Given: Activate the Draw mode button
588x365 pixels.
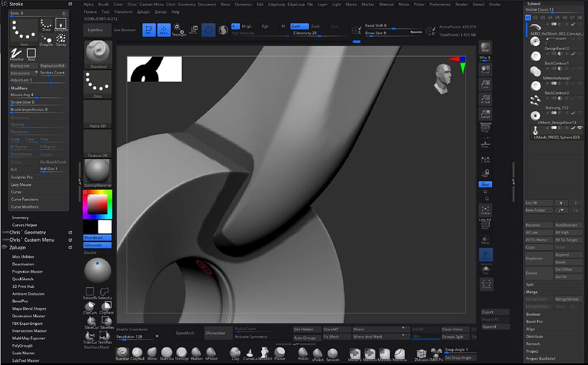Looking at the screenshot, I should click(x=164, y=29).
